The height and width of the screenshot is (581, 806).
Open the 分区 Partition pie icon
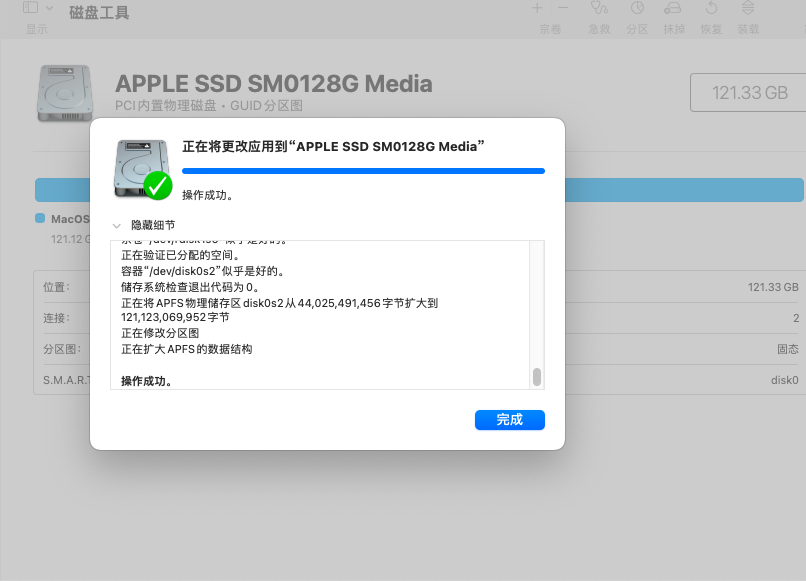(x=637, y=8)
